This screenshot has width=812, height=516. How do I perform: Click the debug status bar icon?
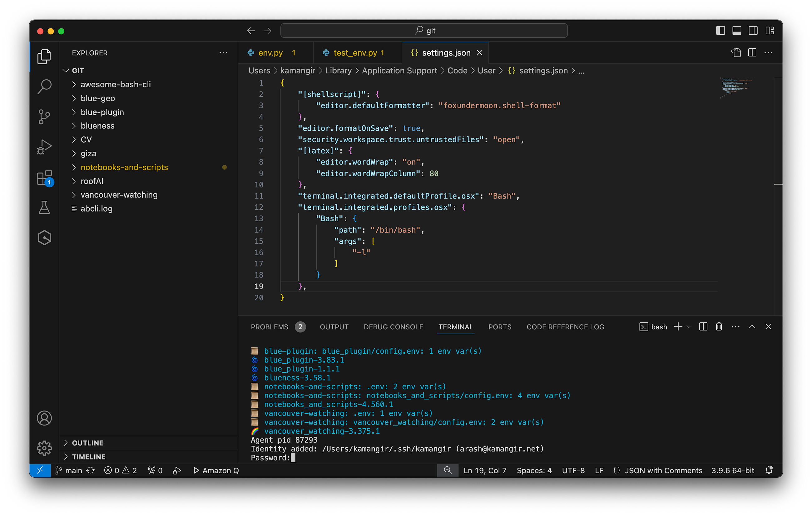(177, 470)
